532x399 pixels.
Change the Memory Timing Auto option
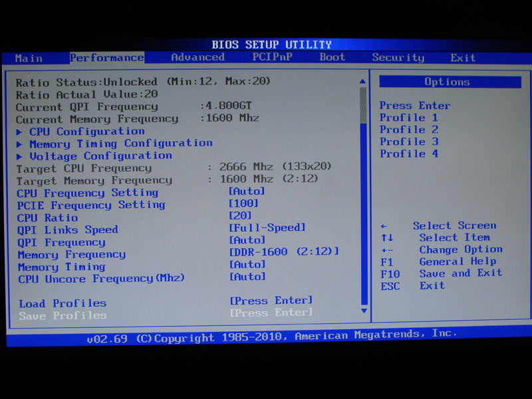[x=247, y=264]
